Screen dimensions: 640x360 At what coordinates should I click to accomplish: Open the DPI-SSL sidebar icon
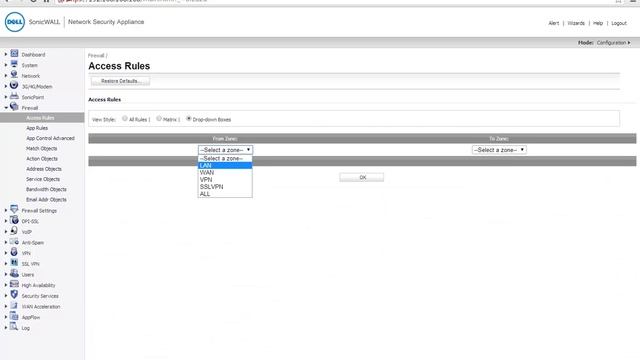pos(14,220)
